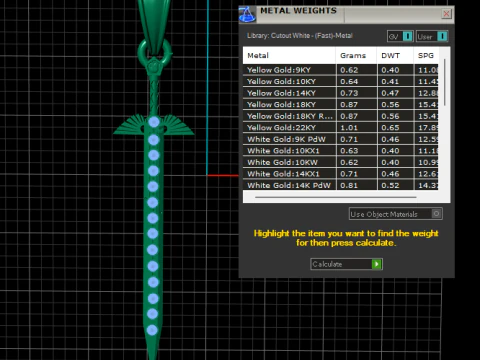Click the DWT column header
480x360 pixels.
click(395, 56)
